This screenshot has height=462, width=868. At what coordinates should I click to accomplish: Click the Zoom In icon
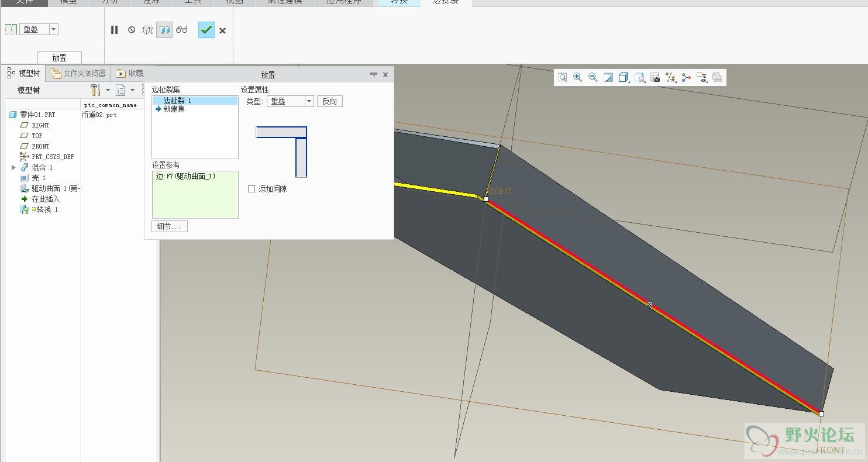click(x=578, y=77)
